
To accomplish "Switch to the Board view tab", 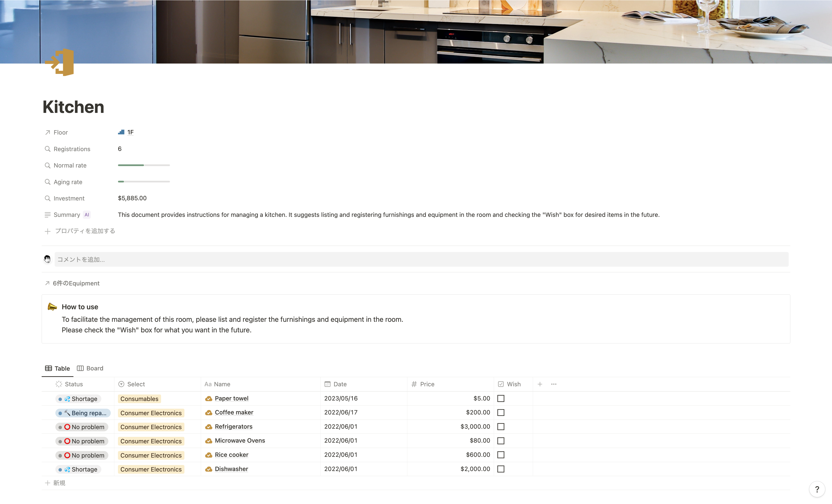I will [90, 368].
